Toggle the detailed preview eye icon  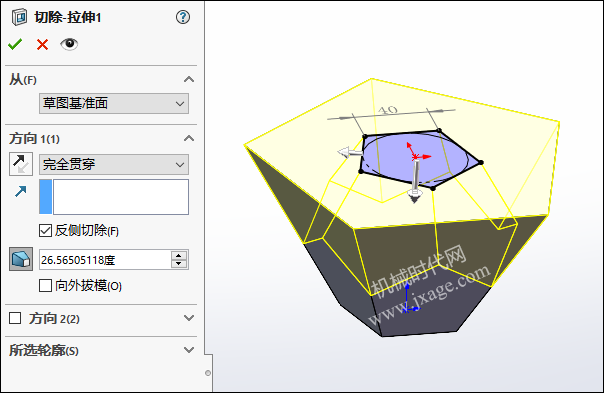tap(69, 44)
